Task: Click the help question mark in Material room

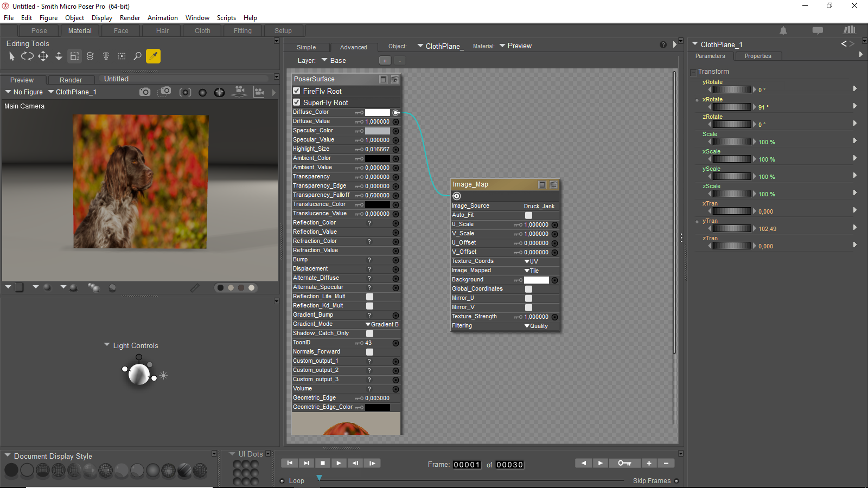Action: [663, 45]
